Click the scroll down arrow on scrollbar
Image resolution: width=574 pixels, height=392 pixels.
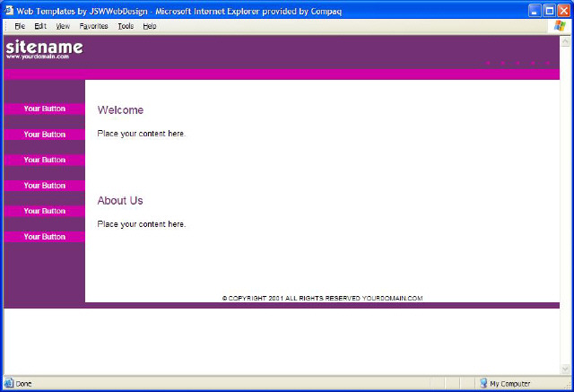point(565,369)
